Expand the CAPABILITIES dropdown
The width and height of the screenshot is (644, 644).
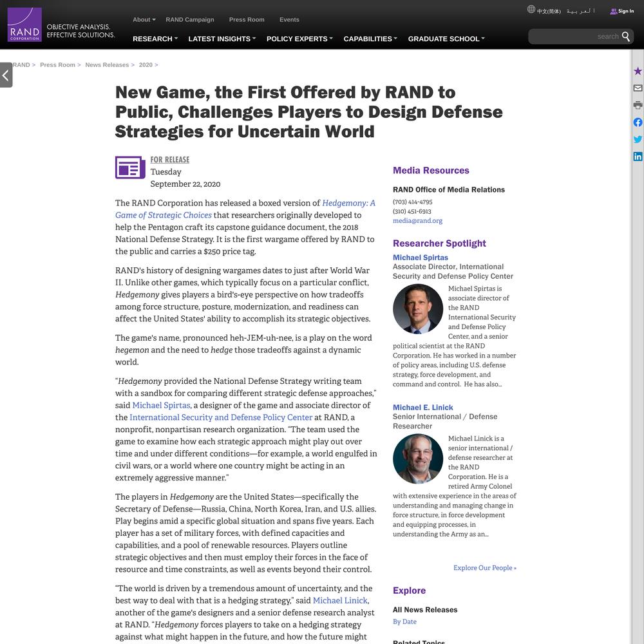coord(370,39)
